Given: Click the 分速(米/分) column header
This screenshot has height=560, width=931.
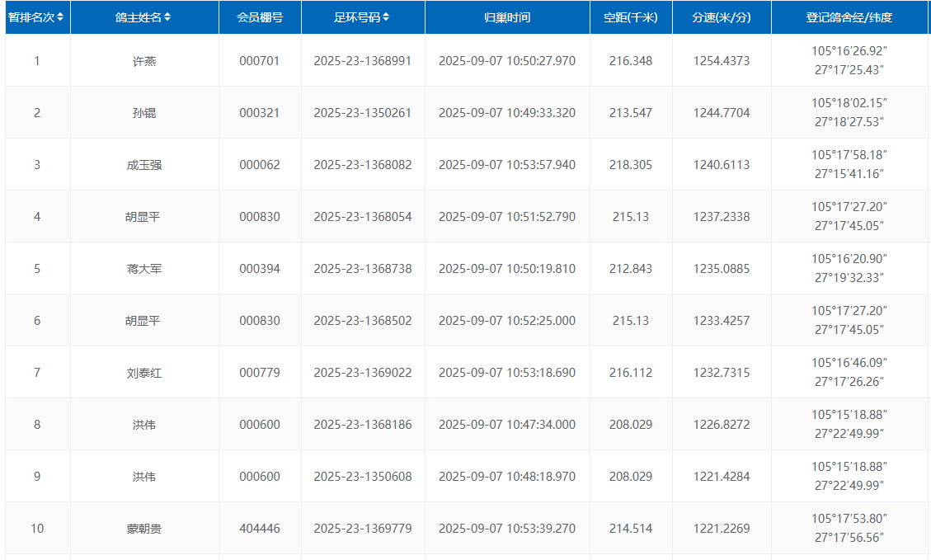Looking at the screenshot, I should (x=722, y=17).
